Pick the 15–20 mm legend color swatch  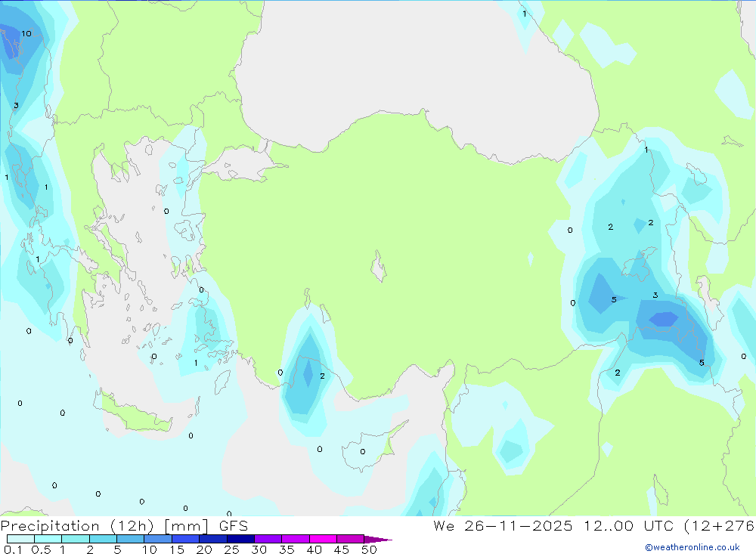[186, 539]
